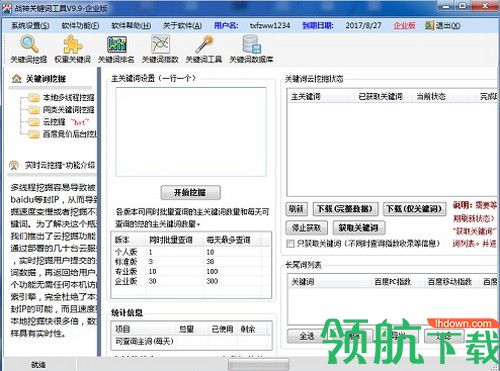Click the 主关键词 column header in the cloud status table
The width and height of the screenshot is (500, 371).
[305, 97]
